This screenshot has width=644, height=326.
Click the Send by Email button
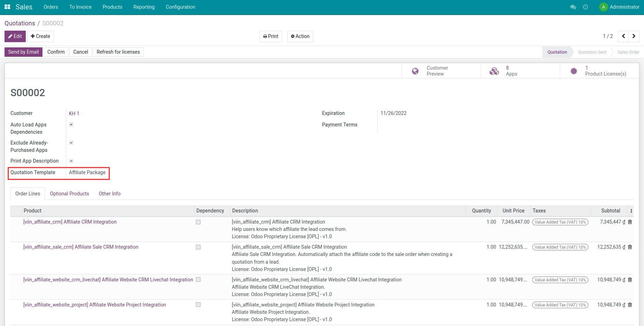pos(23,52)
